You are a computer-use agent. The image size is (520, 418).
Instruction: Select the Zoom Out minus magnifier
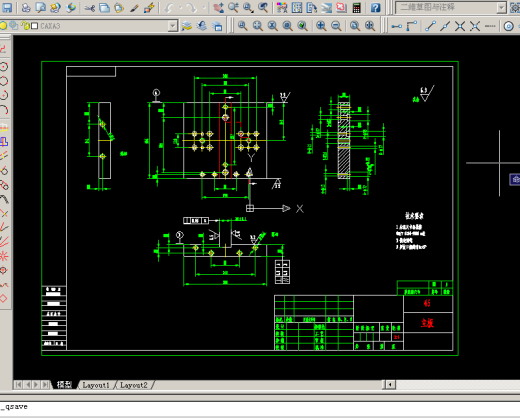[x=336, y=26]
